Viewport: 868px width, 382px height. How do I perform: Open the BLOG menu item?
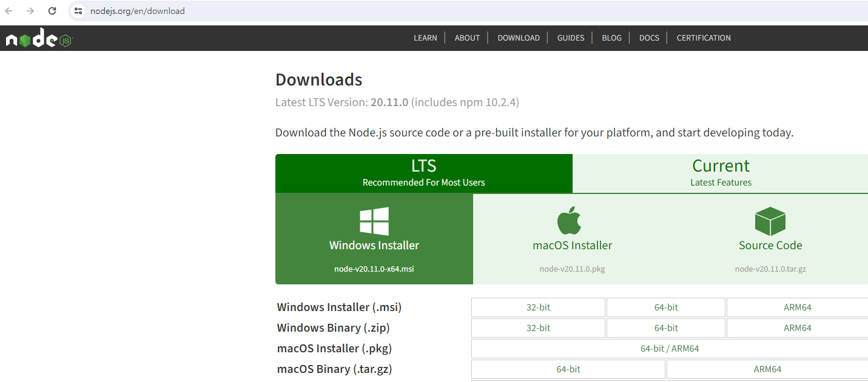click(611, 38)
